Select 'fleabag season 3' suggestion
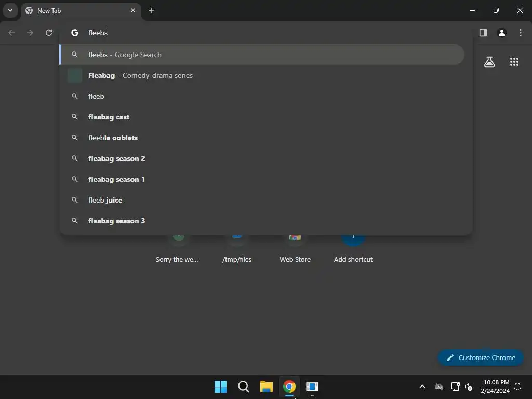Image resolution: width=532 pixels, height=399 pixels. coord(262,221)
